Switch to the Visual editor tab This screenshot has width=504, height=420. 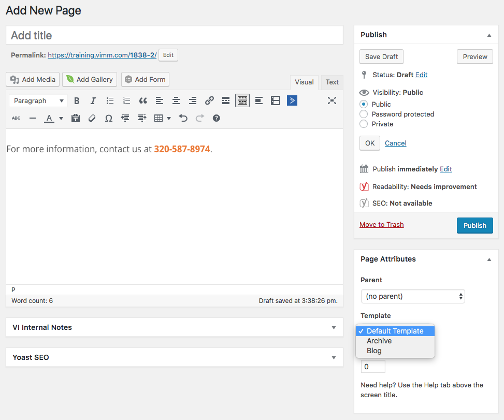click(304, 82)
